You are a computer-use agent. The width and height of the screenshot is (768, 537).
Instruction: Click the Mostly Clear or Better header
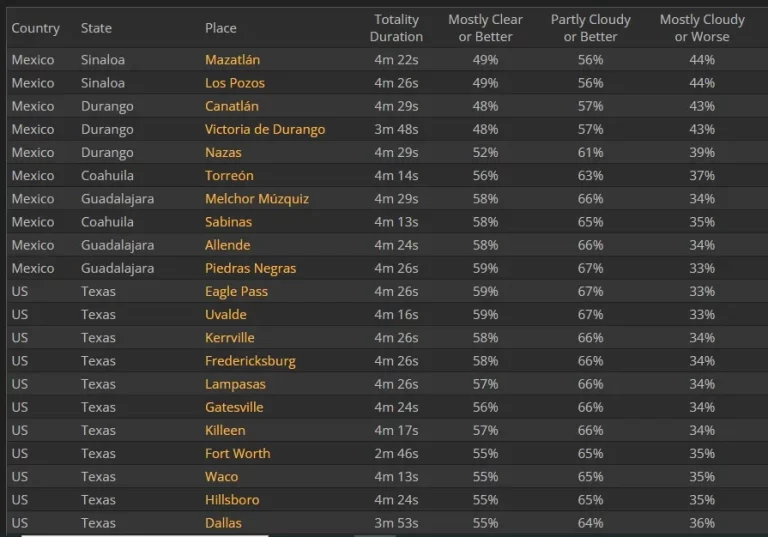click(485, 28)
